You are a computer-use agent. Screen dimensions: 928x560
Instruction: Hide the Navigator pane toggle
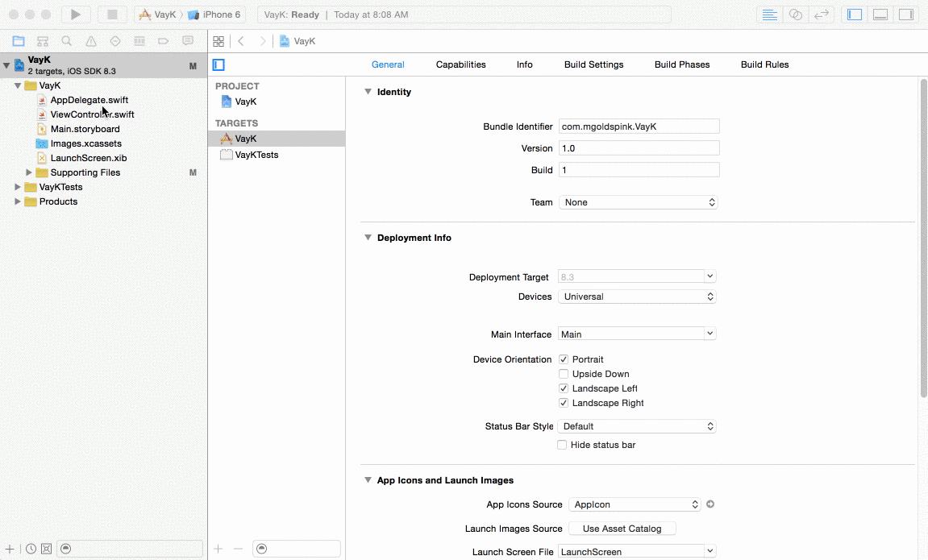(x=855, y=15)
